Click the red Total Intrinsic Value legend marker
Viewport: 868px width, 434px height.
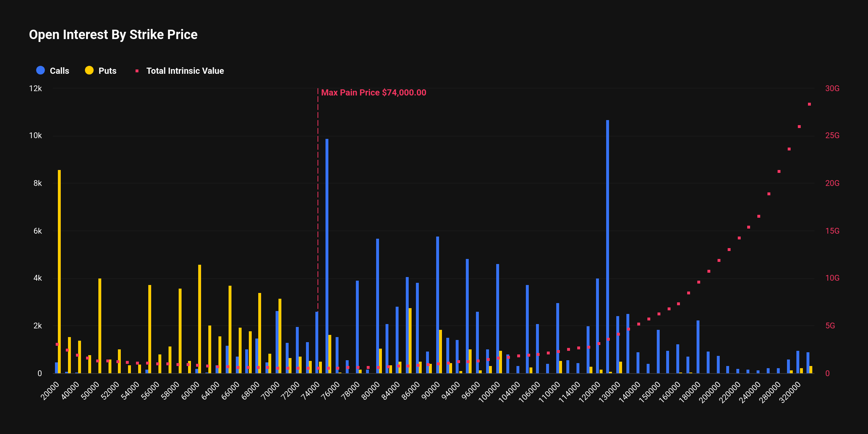(138, 71)
